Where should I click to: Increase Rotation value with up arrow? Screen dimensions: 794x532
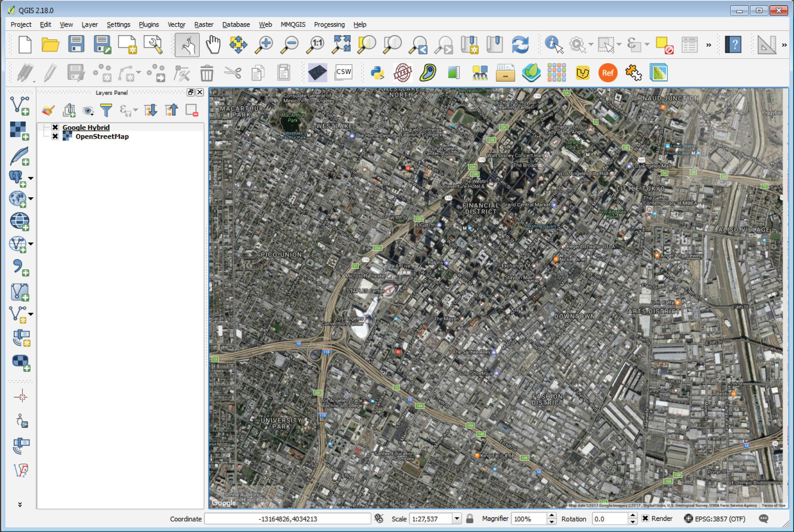632,515
